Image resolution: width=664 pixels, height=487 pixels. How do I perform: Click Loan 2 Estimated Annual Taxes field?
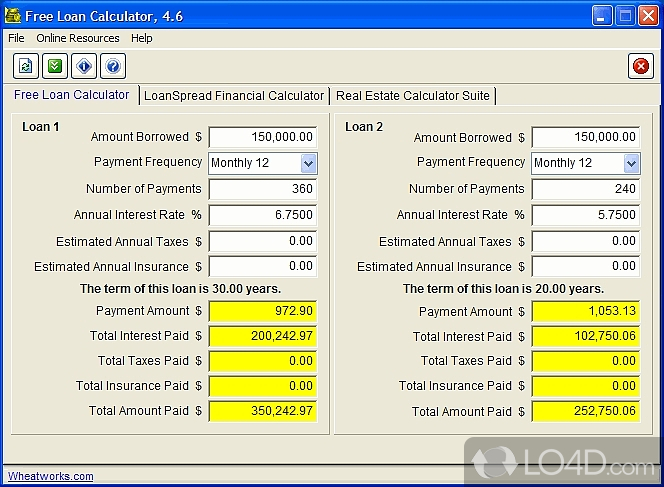pos(585,241)
